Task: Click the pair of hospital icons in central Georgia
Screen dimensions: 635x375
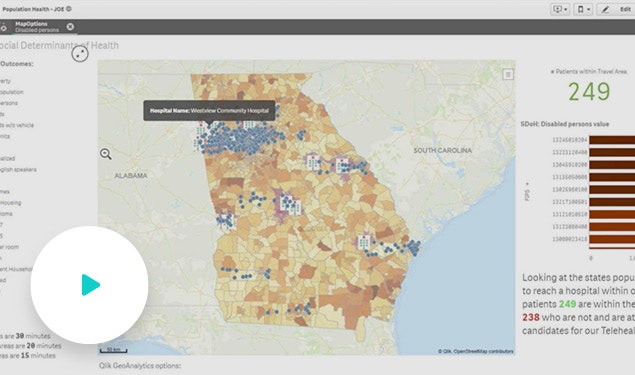Action: tap(291, 204)
